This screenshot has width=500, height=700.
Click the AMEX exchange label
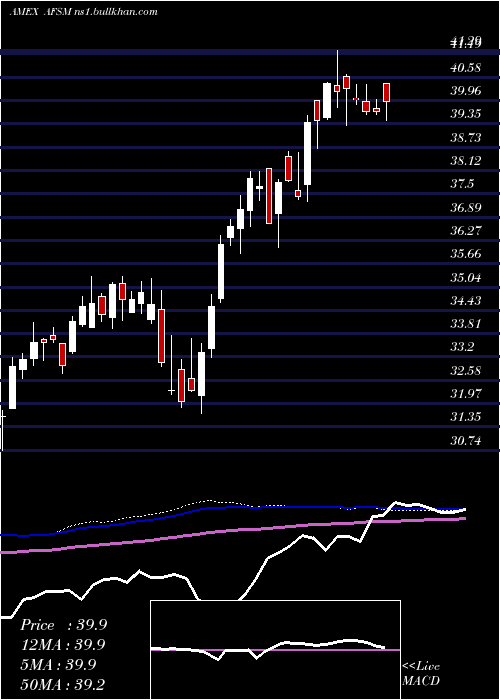pyautogui.click(x=23, y=12)
